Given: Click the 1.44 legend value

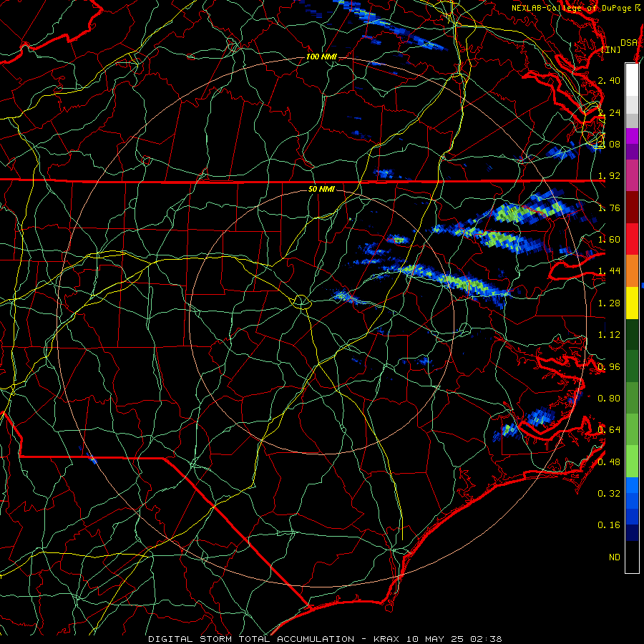Looking at the screenshot, I should pos(609,271).
